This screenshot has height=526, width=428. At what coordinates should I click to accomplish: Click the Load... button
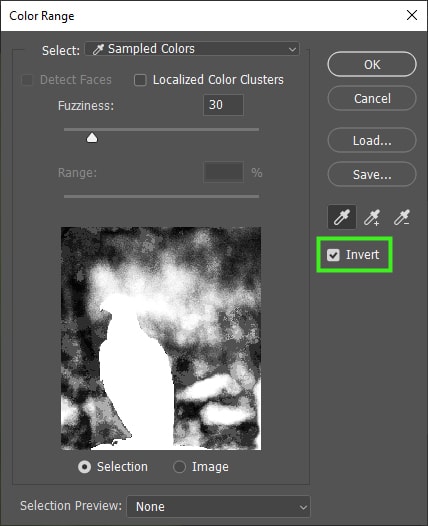point(372,141)
